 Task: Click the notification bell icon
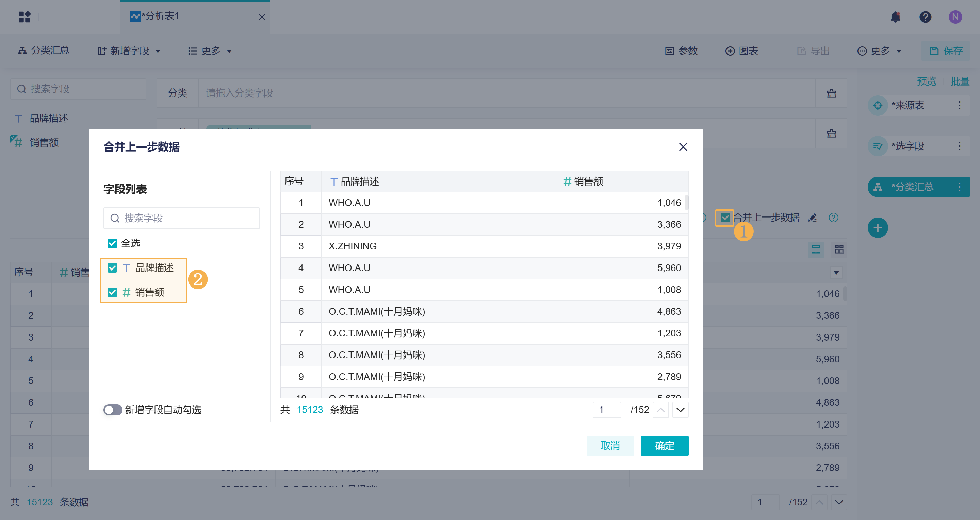pyautogui.click(x=896, y=17)
